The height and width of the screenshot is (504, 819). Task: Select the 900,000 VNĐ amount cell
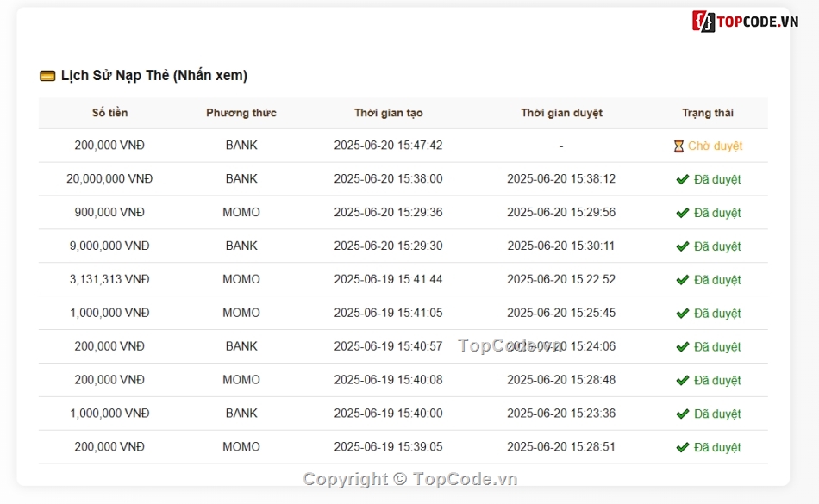click(x=109, y=212)
